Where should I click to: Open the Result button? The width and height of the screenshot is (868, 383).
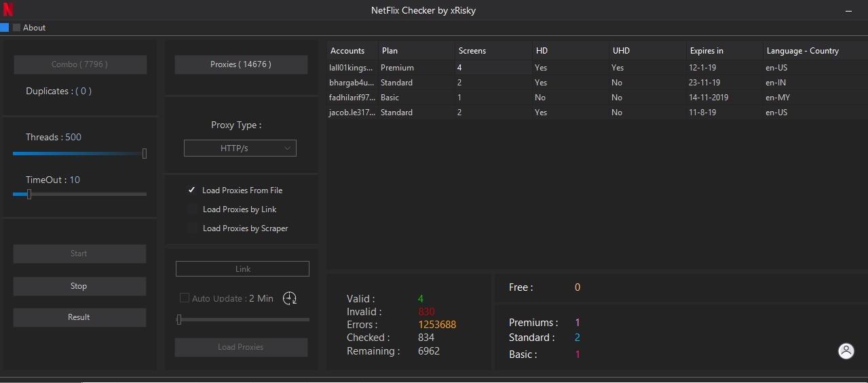[79, 317]
